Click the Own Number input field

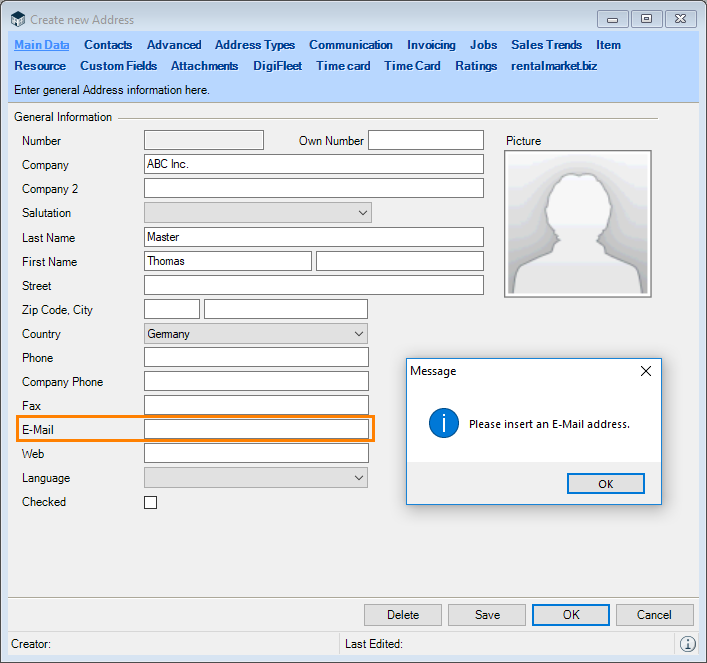tap(425, 141)
